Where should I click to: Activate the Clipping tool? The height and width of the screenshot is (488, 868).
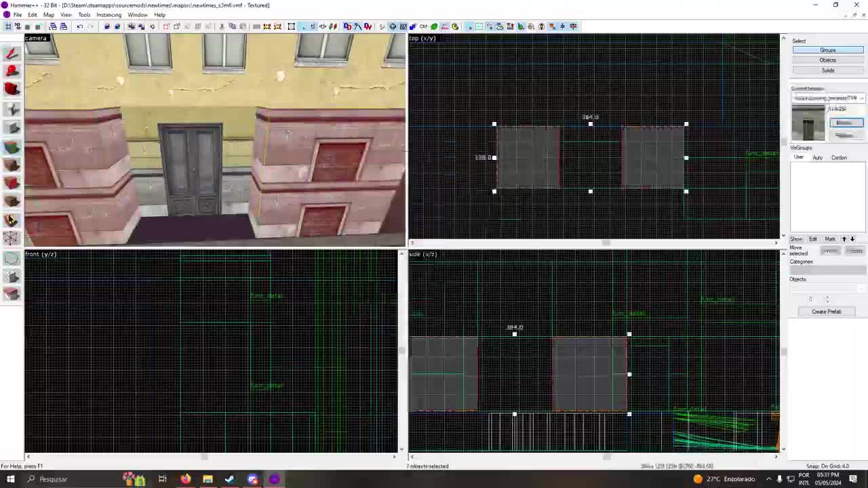click(12, 220)
